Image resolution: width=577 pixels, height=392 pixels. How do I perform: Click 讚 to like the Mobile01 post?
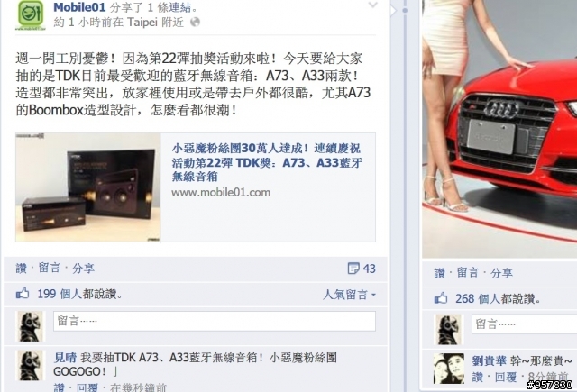pos(22,268)
